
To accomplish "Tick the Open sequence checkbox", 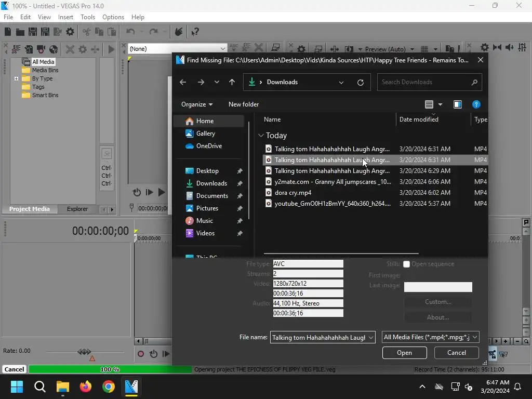I will point(406,264).
